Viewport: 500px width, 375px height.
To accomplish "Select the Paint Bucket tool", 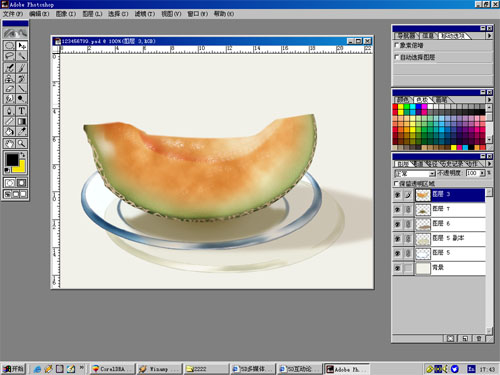I will [9, 131].
